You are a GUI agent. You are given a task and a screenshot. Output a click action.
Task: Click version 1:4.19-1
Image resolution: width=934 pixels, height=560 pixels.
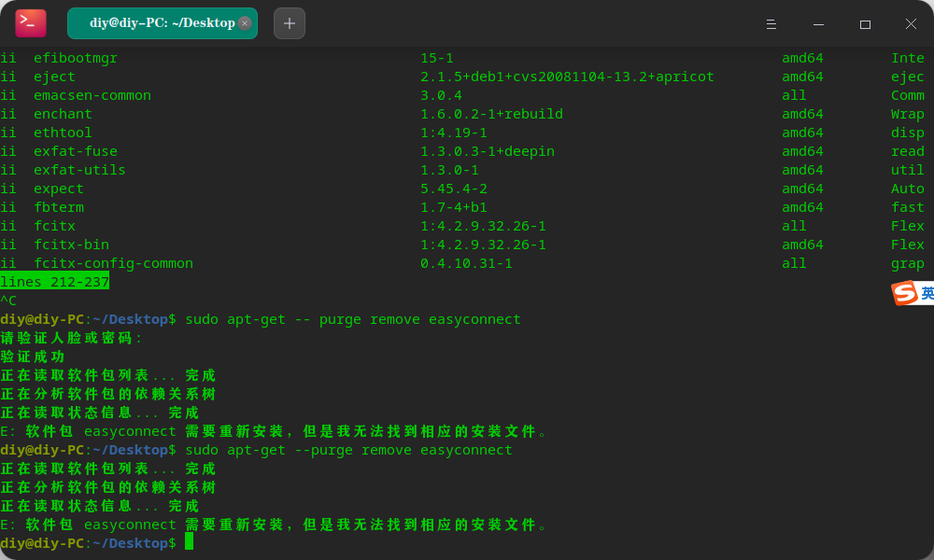454,133
